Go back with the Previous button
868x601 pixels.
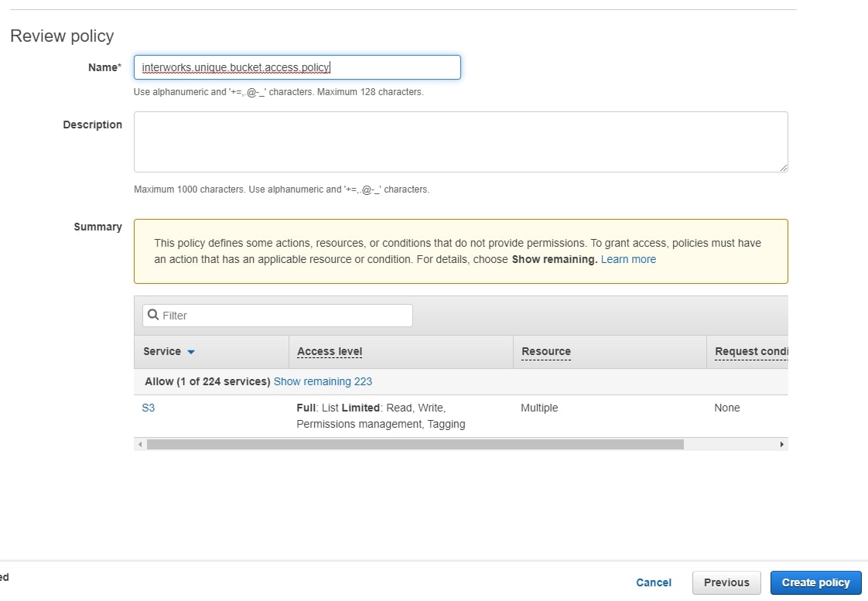[x=726, y=582]
